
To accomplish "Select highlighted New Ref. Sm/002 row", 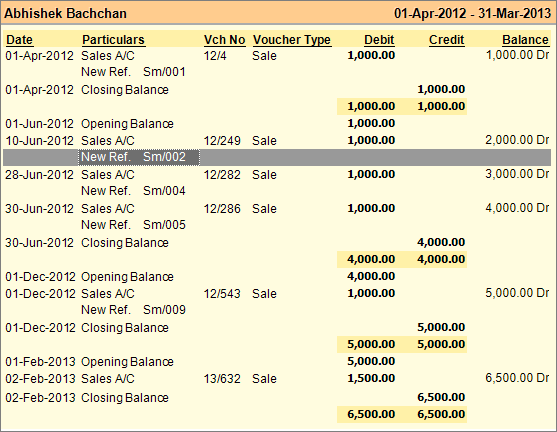I will 277,157.
